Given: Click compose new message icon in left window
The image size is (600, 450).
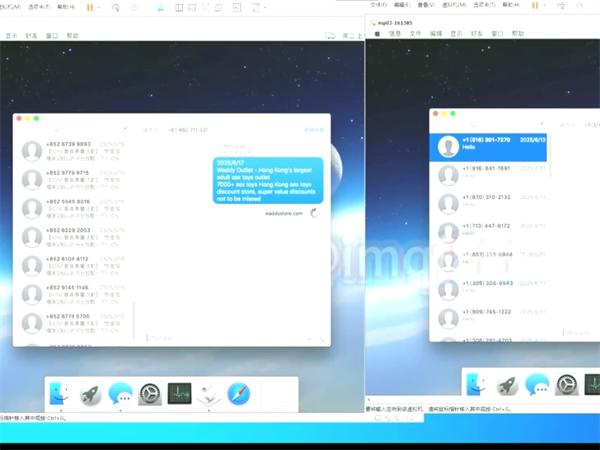Looking at the screenshot, I should [x=124, y=129].
